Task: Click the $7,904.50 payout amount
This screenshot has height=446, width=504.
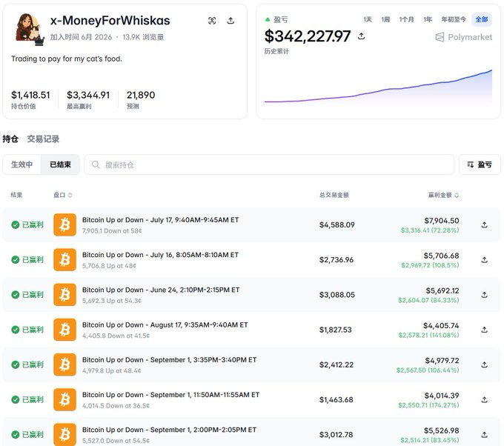Action: click(x=442, y=221)
